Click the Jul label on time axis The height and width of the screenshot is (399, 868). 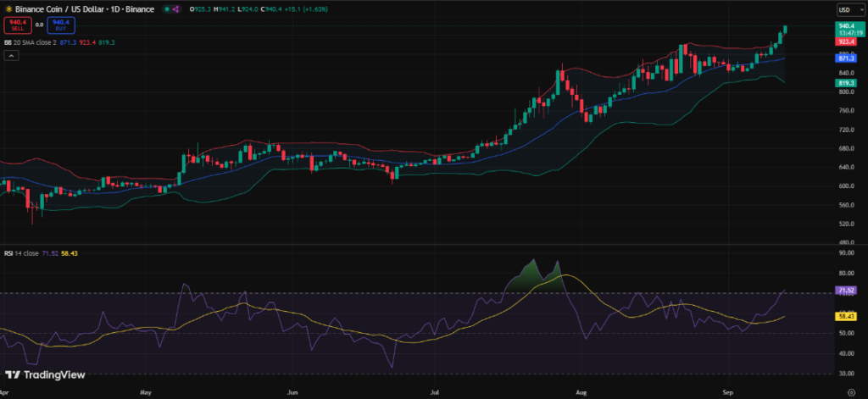pos(435,392)
